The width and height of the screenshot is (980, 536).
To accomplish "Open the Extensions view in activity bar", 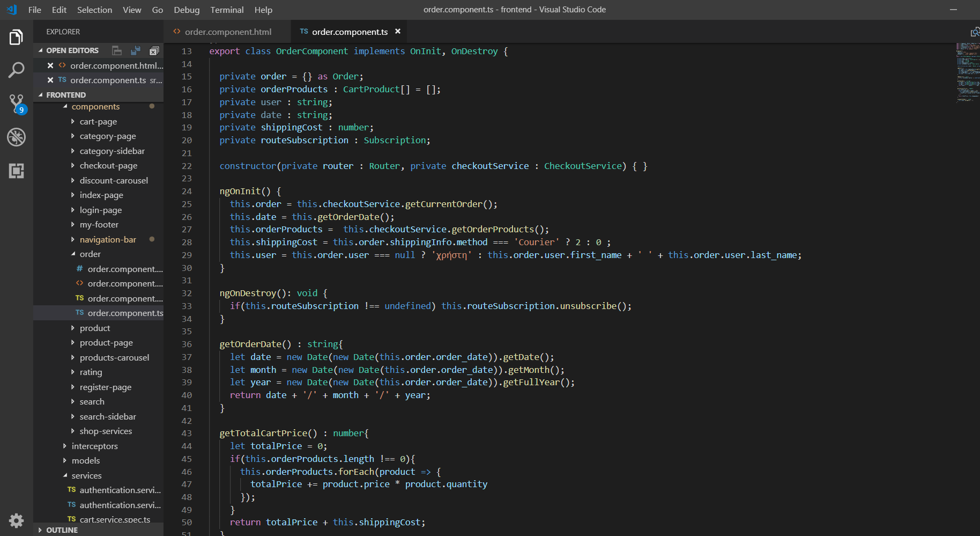I will click(16, 171).
